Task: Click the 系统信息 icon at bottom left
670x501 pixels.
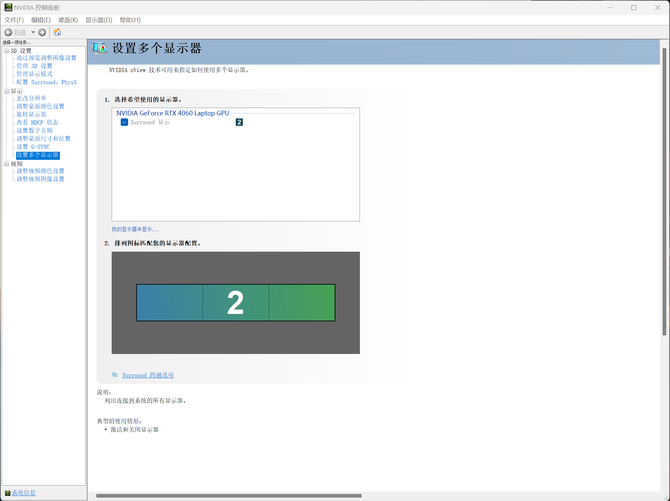Action: [x=7, y=493]
